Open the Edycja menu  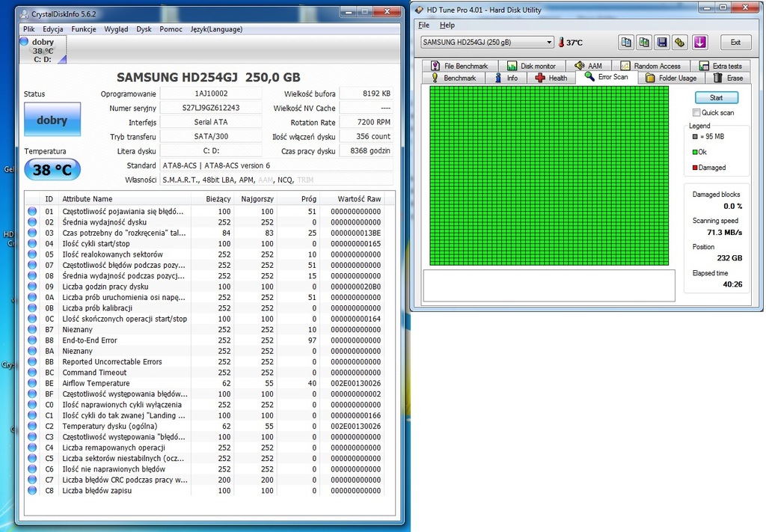point(53,29)
